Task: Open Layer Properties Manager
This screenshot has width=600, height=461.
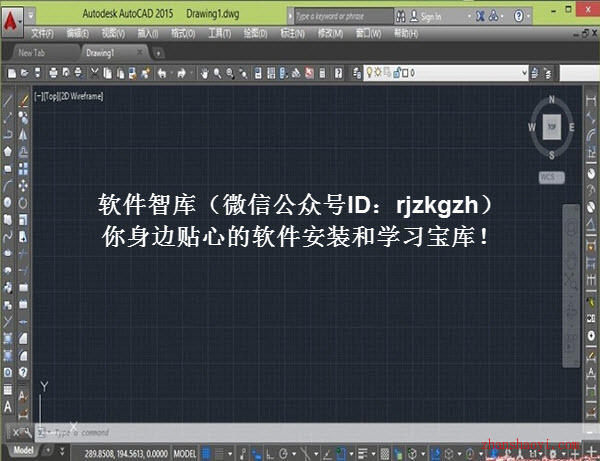Action: (357, 73)
